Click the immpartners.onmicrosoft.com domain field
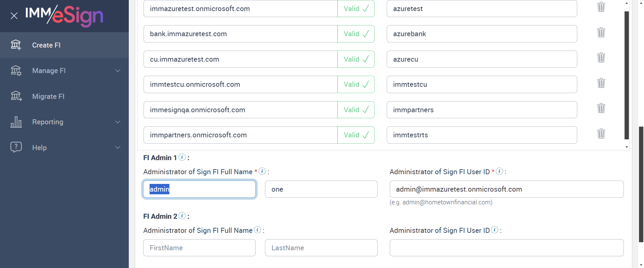The height and width of the screenshot is (268, 644). point(240,135)
